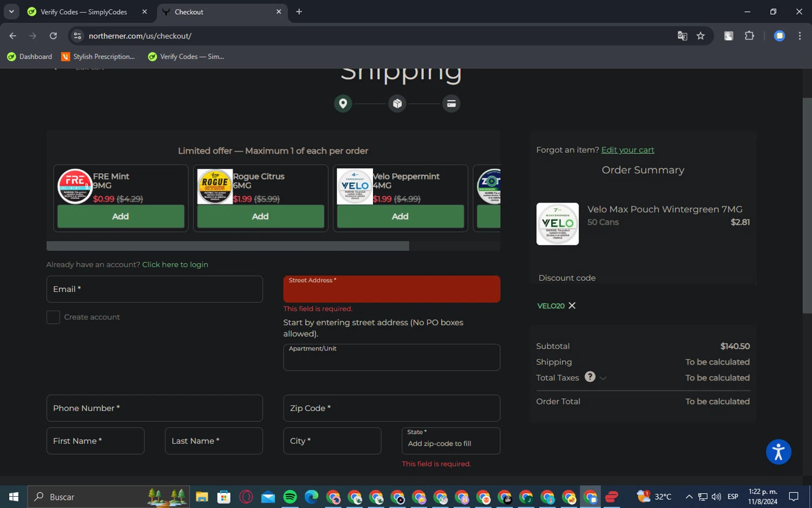Expand the Total Taxes chevron
The height and width of the screenshot is (508, 812).
603,378
